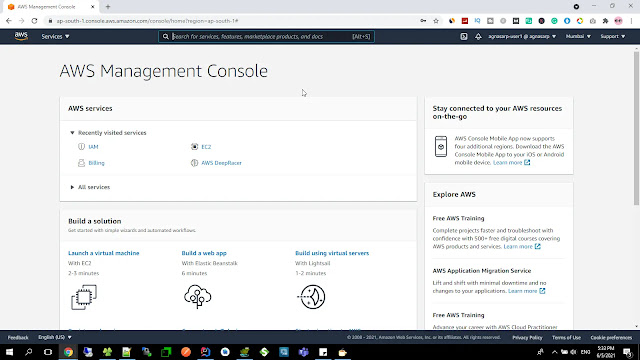The height and width of the screenshot is (360, 640).
Task: Open the IAM service link
Action: pyautogui.click(x=93, y=147)
